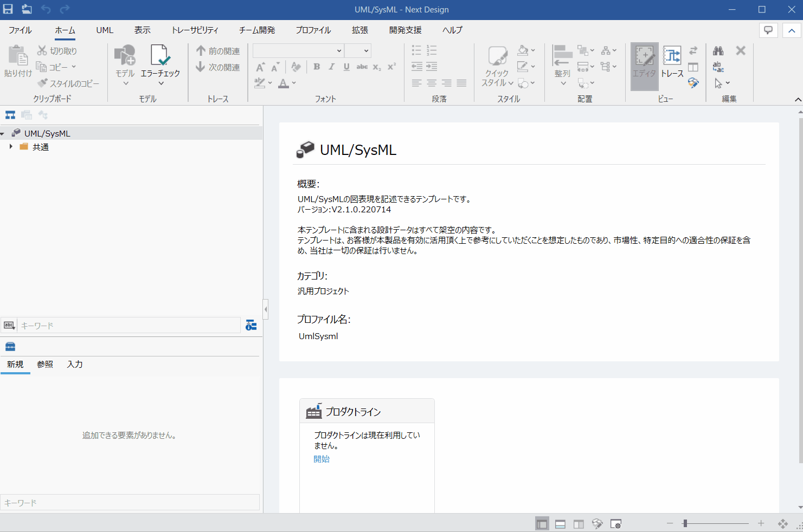Click the style copy (スタイルのコピー) brush
Viewport: 803px width, 532px height.
point(68,83)
